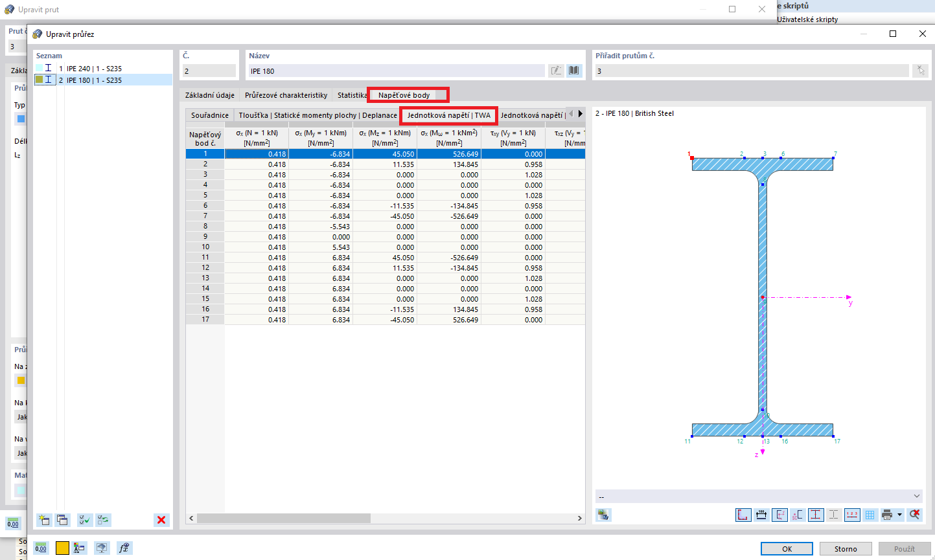Click the select-all checkmark icon under the list
Screen dimensions: 935x560
click(85, 519)
